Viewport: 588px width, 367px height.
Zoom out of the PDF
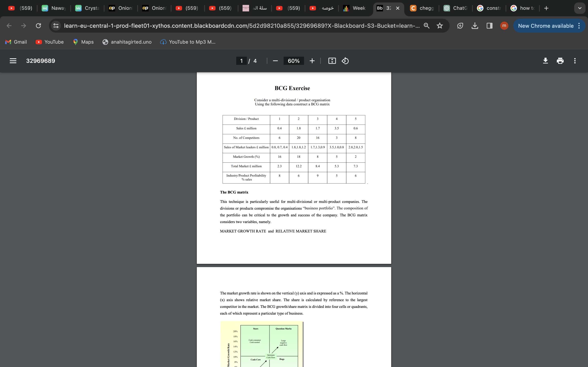pos(275,61)
